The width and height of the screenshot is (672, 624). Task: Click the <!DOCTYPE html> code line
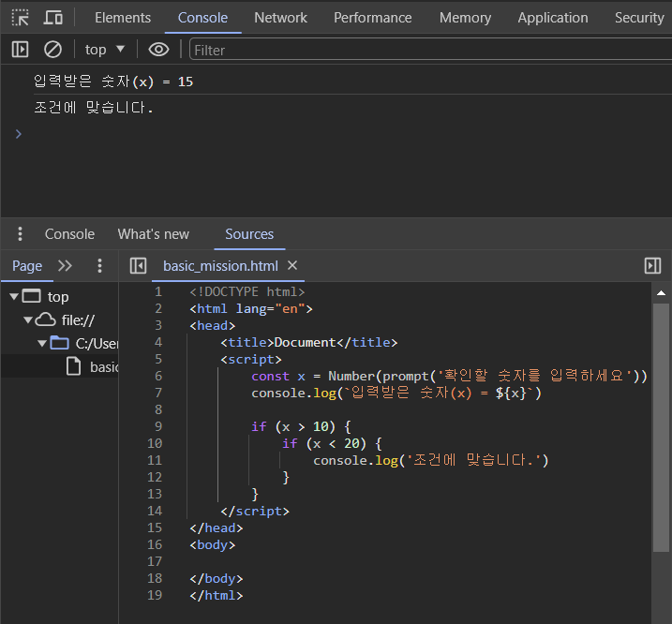[247, 292]
